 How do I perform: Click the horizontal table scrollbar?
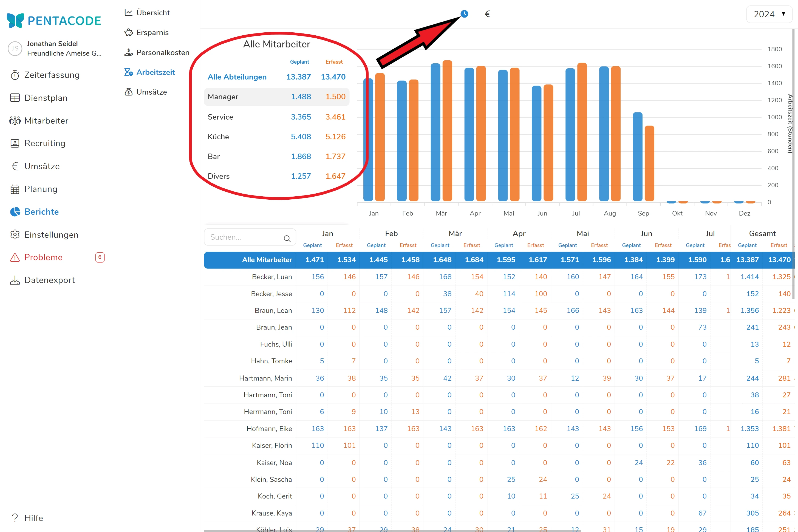392,530
